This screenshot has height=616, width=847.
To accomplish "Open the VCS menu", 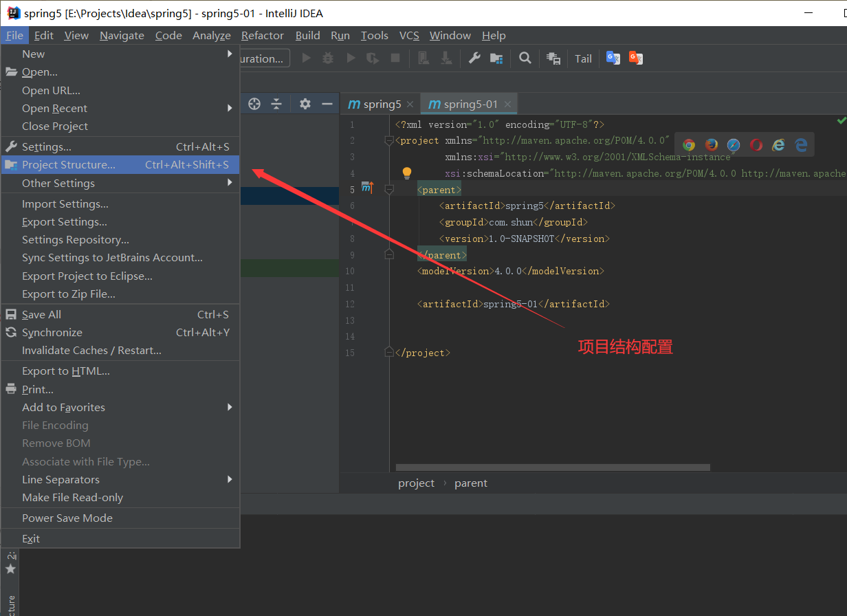I will pos(409,36).
